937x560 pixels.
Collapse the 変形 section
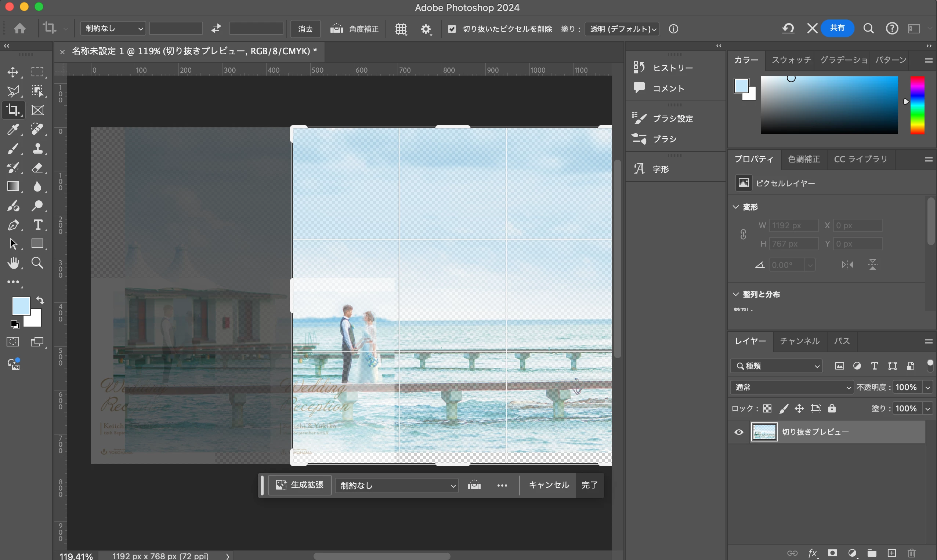736,207
